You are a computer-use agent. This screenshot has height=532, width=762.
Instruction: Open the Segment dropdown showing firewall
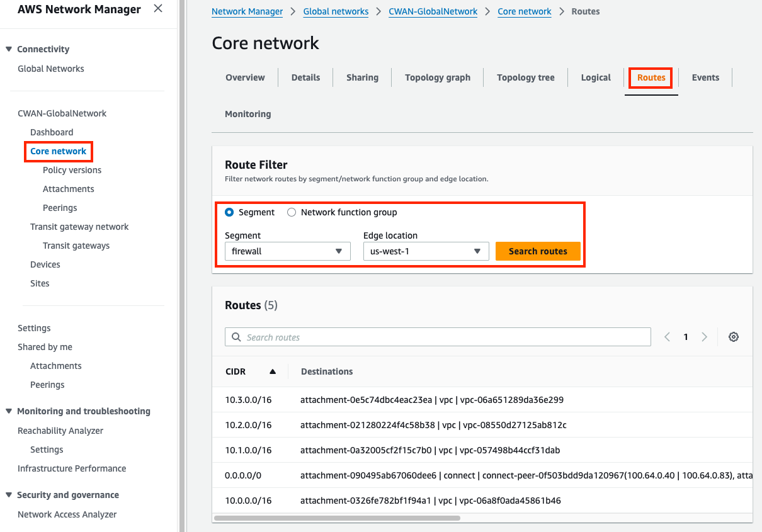coord(287,251)
